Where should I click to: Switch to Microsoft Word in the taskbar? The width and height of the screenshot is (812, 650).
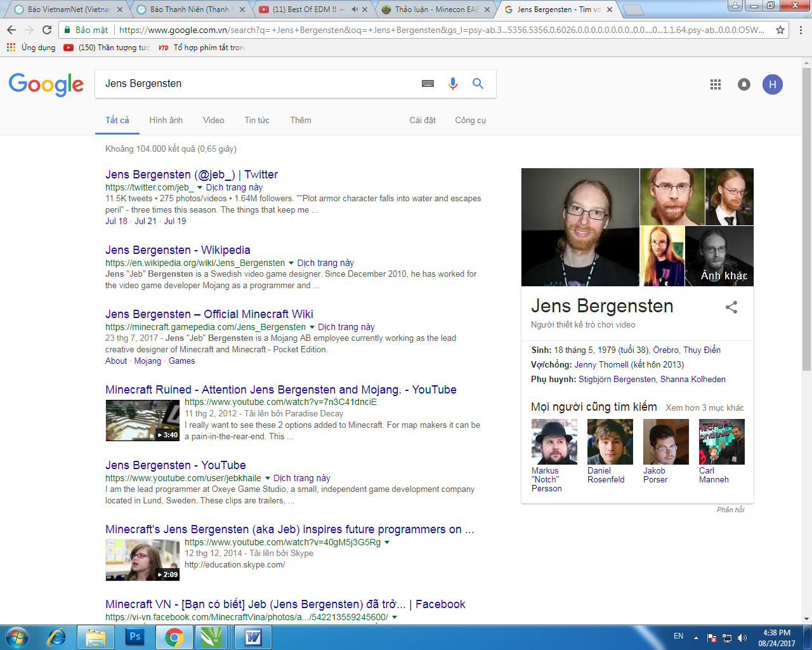tap(253, 637)
